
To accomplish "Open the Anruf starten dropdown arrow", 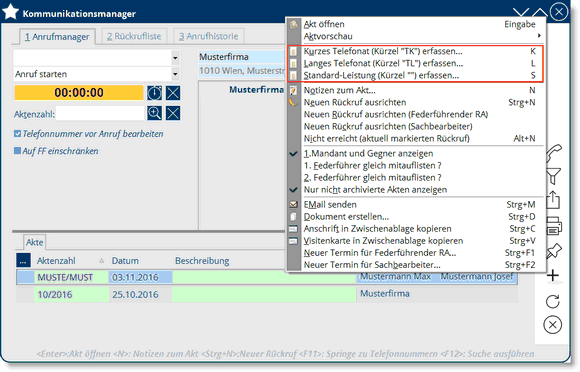I will (x=175, y=74).
